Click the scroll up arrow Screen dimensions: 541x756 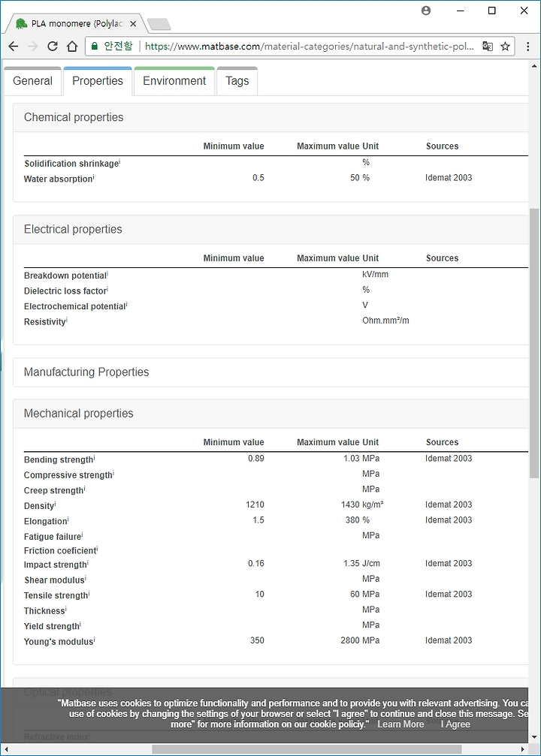[534, 66]
